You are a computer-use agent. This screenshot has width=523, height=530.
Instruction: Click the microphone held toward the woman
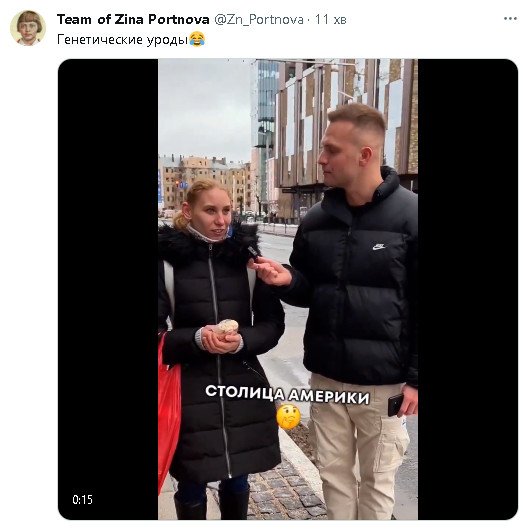(x=254, y=252)
